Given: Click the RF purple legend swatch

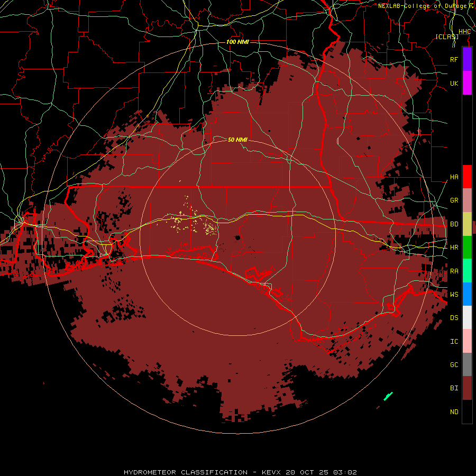Looking at the screenshot, I should 467,59.
